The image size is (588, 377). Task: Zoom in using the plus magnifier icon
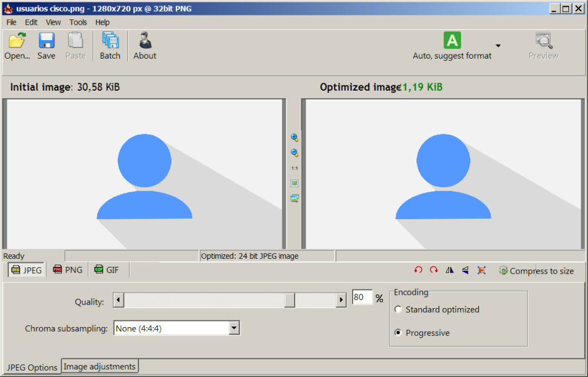pos(295,138)
